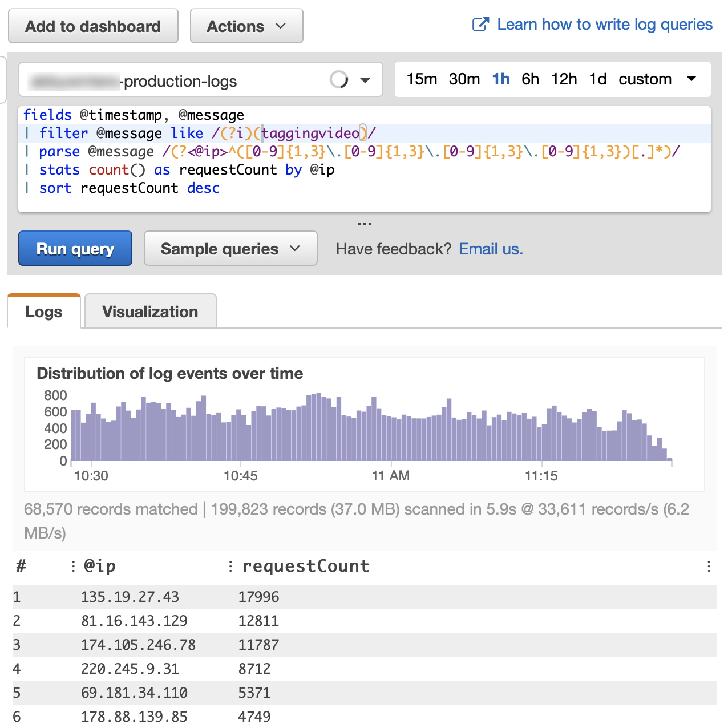Click the external link icon beside Learn how
Viewport: 728px width, 728px height.
click(x=481, y=25)
